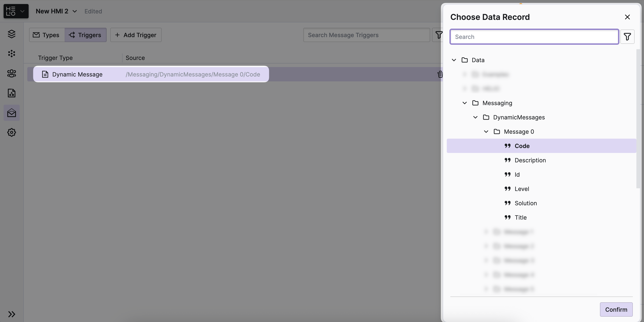Open the messaging envelope sidebar icon
644x322 pixels.
(x=11, y=113)
